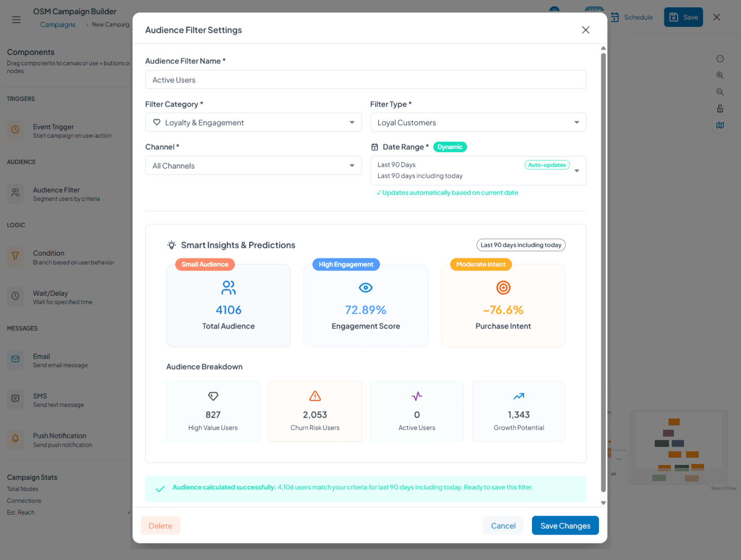The height and width of the screenshot is (560, 741).
Task: Click the Schedule calendar icon
Action: 615,17
